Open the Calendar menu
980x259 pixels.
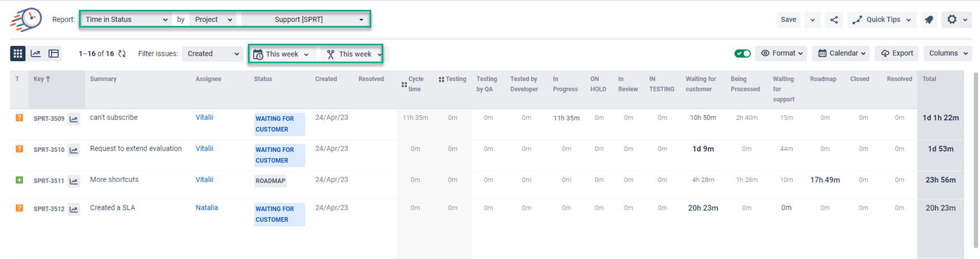pos(840,54)
